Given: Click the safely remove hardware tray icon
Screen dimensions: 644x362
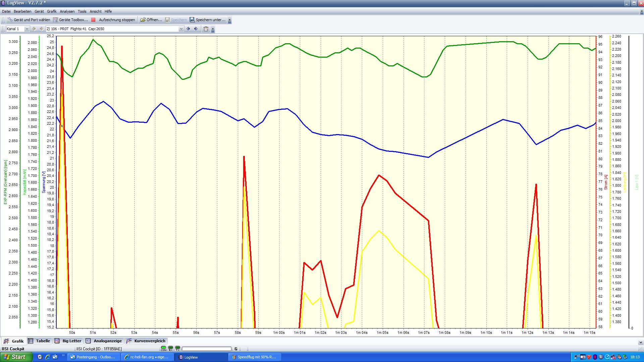Looking at the screenshot, I should pyautogui.click(x=625, y=357).
